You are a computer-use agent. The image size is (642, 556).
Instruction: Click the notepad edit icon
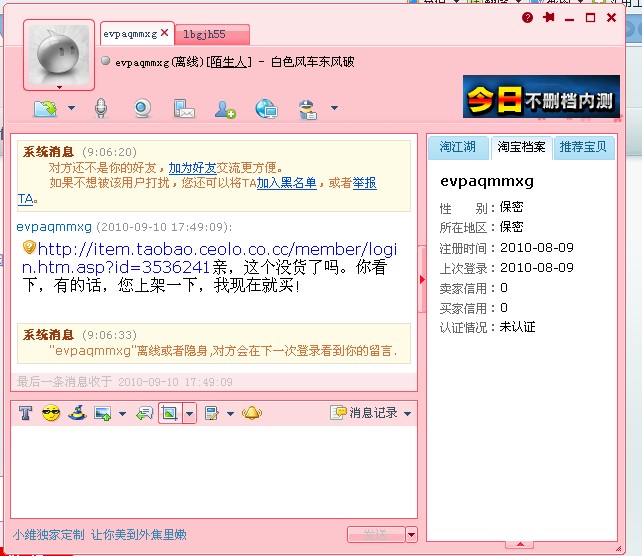point(212,414)
